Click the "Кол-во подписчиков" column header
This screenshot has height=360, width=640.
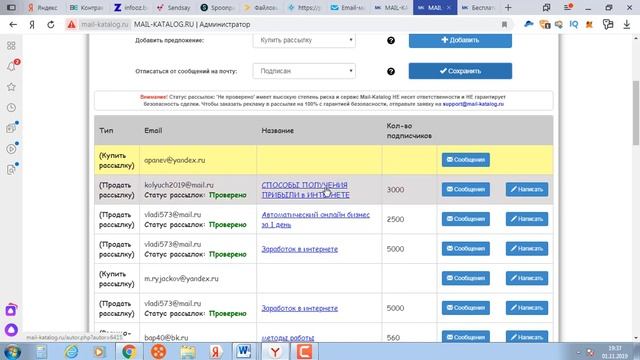409,131
